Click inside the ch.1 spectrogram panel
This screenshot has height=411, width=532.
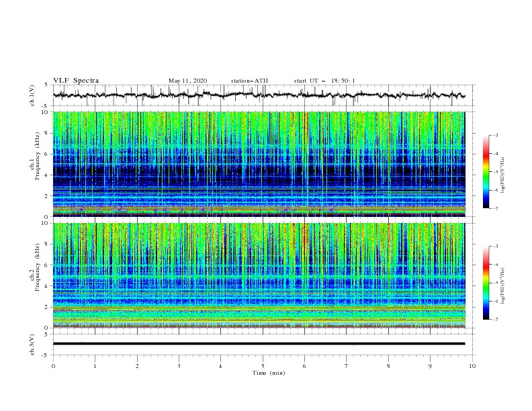tap(259, 164)
